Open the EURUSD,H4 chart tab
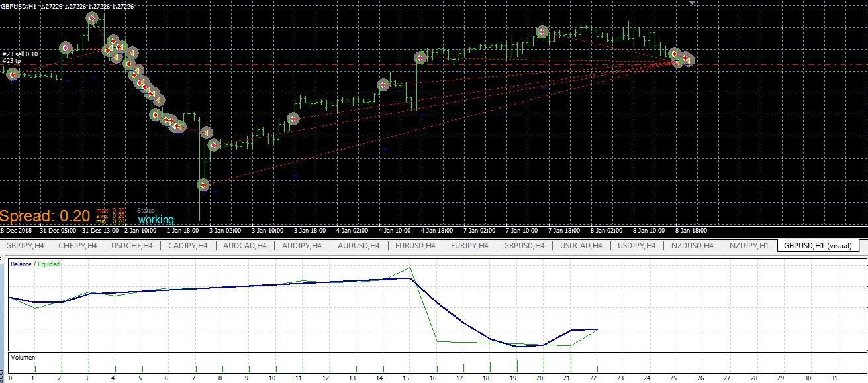 pyautogui.click(x=414, y=246)
